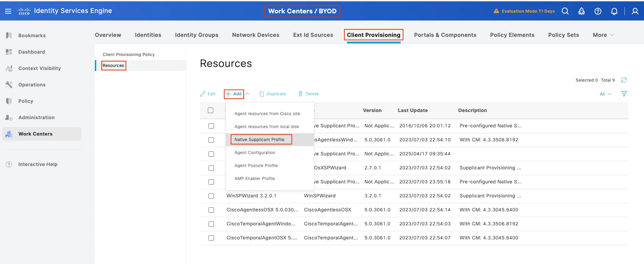Click the Operations wrench icon

(x=9, y=85)
